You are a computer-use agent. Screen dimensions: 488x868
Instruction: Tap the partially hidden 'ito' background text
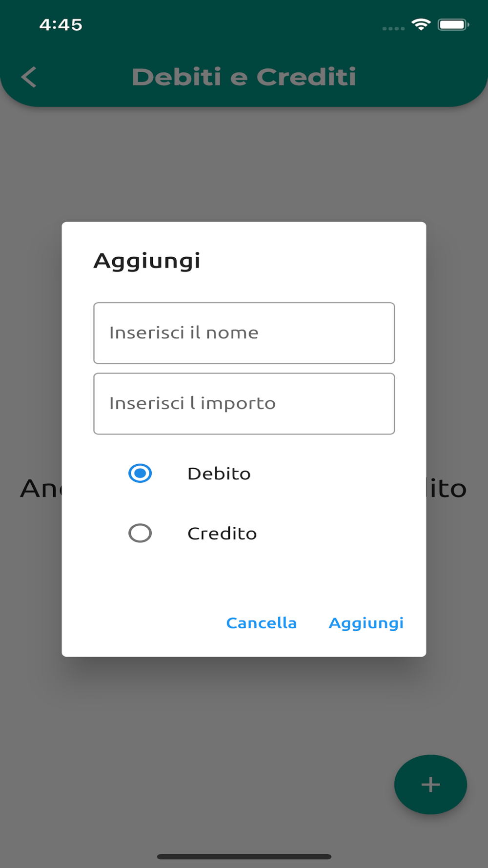click(447, 488)
